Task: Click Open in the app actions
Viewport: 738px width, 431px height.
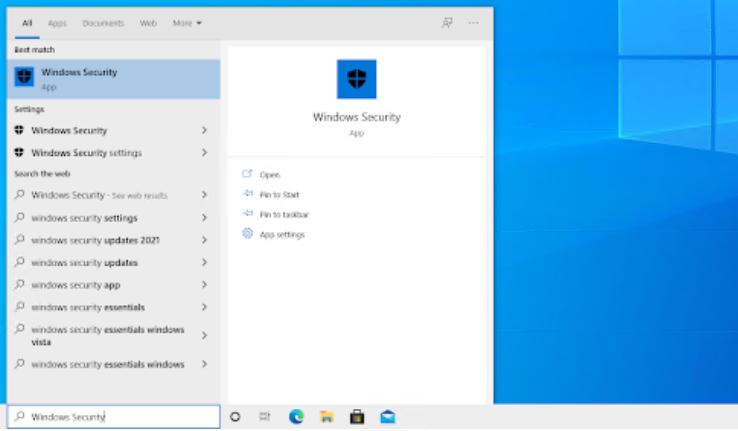Action: (x=269, y=174)
